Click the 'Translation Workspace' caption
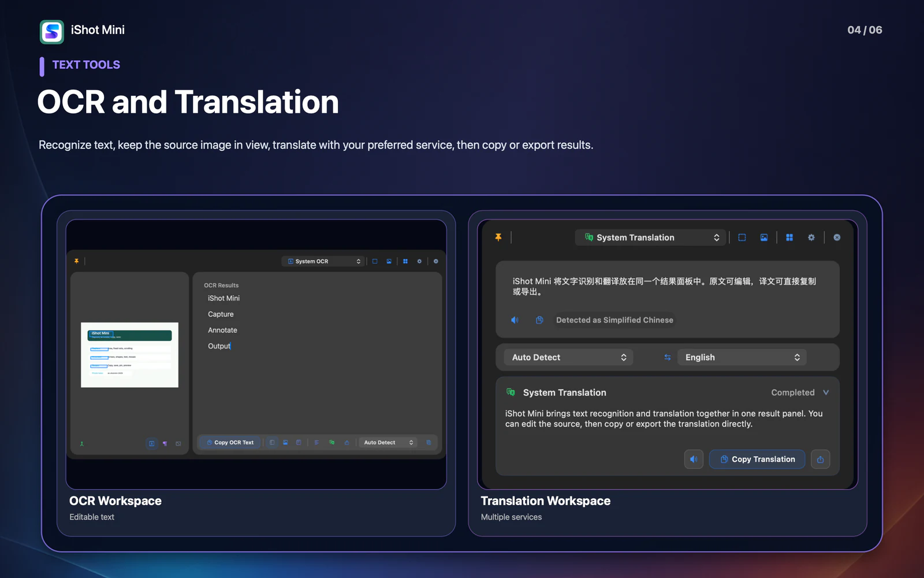The height and width of the screenshot is (578, 924). 546,501
